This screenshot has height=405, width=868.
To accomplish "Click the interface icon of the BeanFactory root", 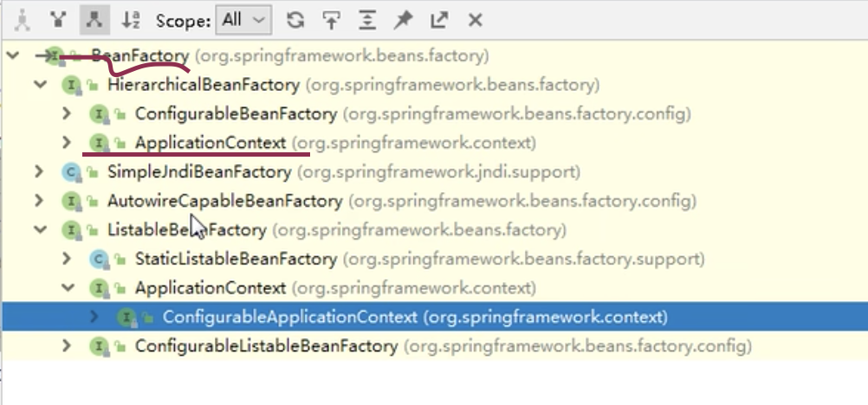I will [55, 56].
